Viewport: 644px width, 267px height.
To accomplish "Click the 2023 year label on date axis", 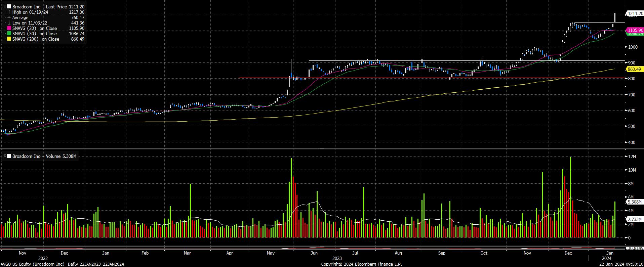I will click(337, 258).
